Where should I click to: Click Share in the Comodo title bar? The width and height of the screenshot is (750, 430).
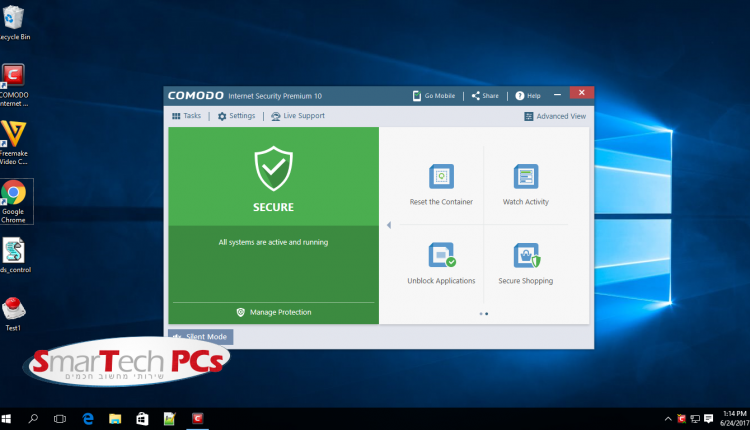[x=485, y=96]
